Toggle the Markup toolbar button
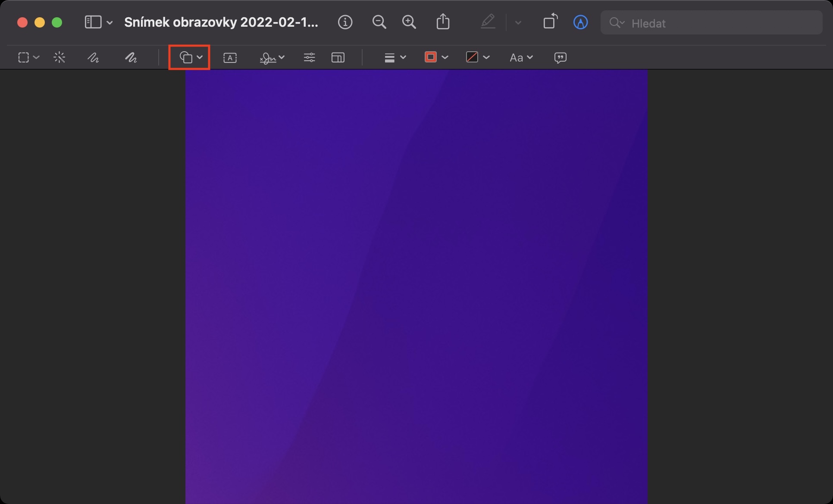833x504 pixels. [580, 22]
